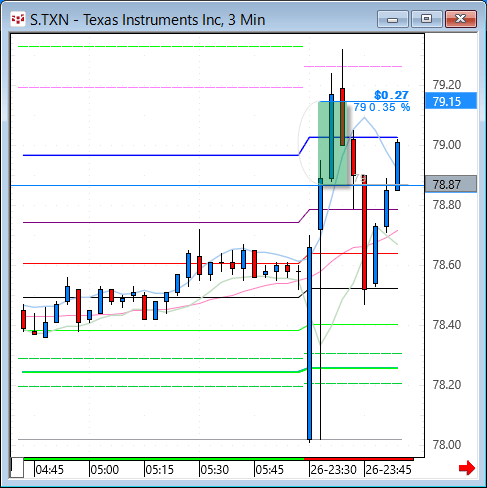Click the 79.20 price scale label
The width and height of the screenshot is (487, 488).
(x=447, y=85)
